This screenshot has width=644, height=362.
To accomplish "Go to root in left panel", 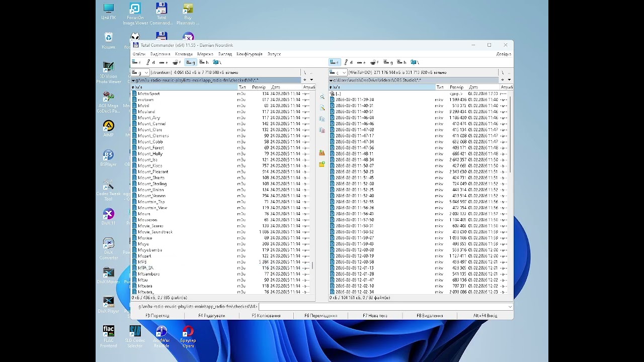I will pos(305,72).
